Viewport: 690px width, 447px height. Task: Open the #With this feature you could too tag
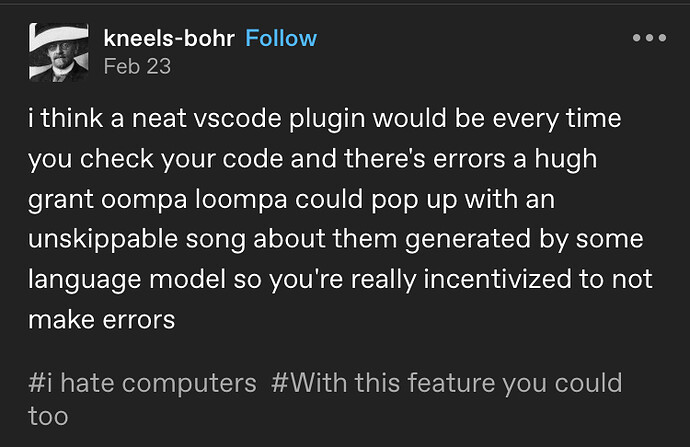tap(325, 399)
